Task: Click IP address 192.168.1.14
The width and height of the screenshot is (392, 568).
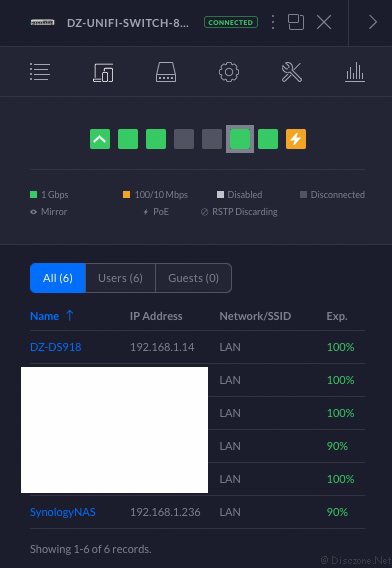Action: 162,347
